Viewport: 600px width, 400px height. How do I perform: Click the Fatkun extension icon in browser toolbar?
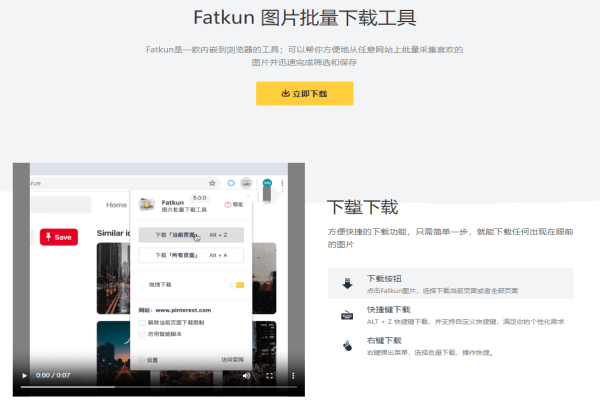point(246,183)
